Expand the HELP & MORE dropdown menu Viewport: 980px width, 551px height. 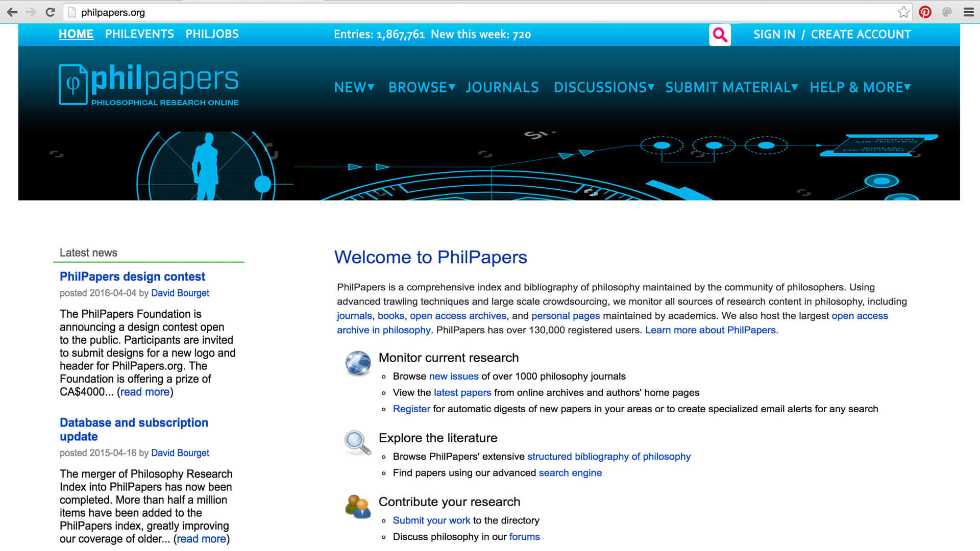(x=861, y=87)
